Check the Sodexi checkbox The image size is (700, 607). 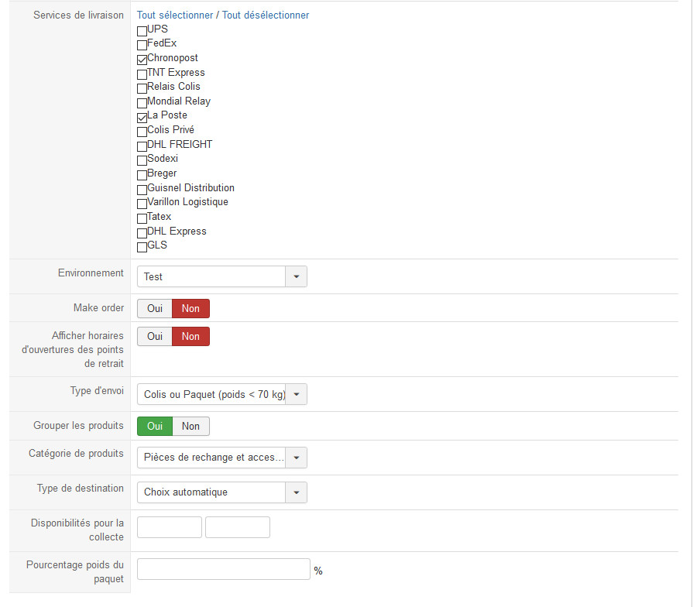[142, 160]
